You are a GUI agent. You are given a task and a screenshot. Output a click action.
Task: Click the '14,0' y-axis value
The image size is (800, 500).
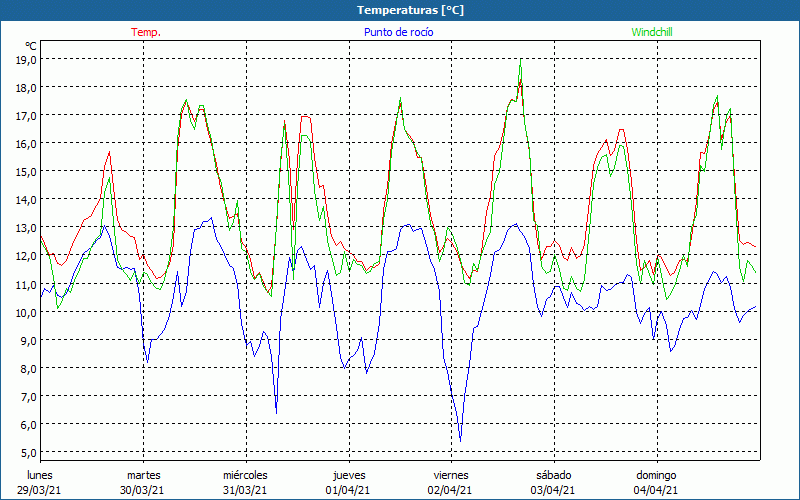26,200
